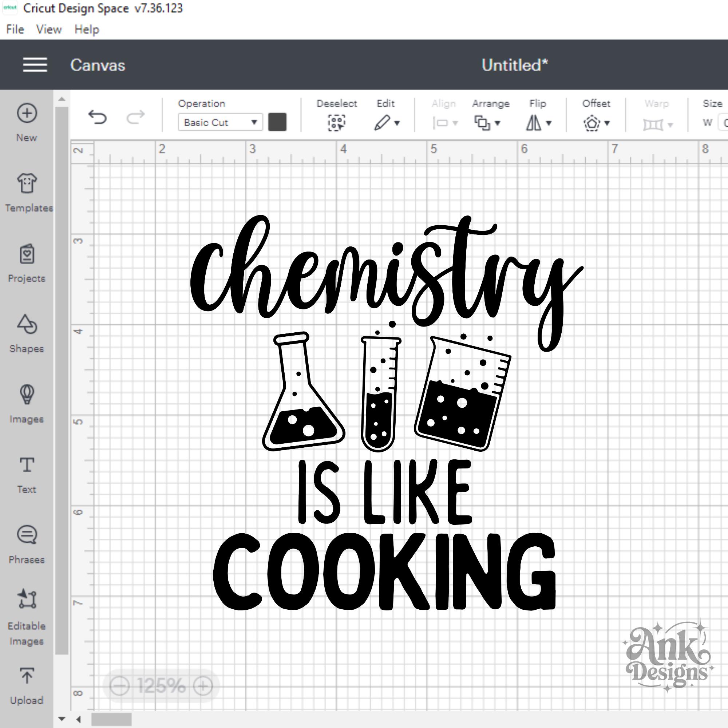This screenshot has height=728, width=728.
Task: Open the File menu
Action: pos(15,29)
